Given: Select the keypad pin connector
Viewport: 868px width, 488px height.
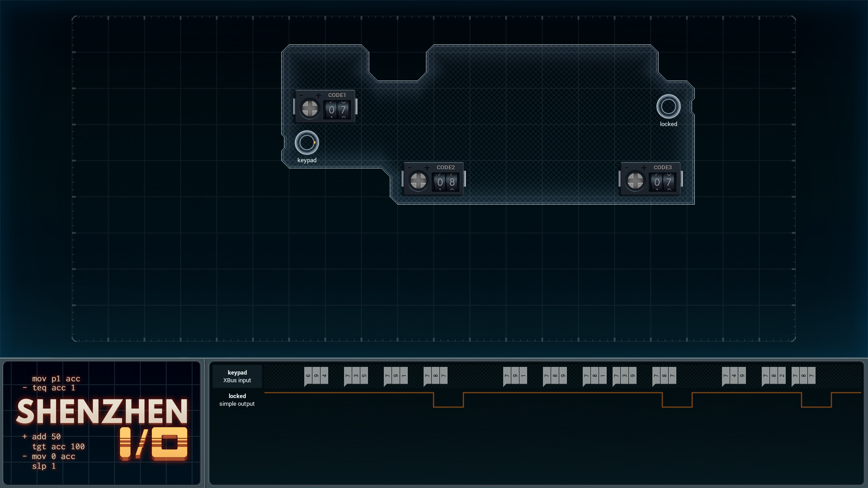Looking at the screenshot, I should click(307, 143).
